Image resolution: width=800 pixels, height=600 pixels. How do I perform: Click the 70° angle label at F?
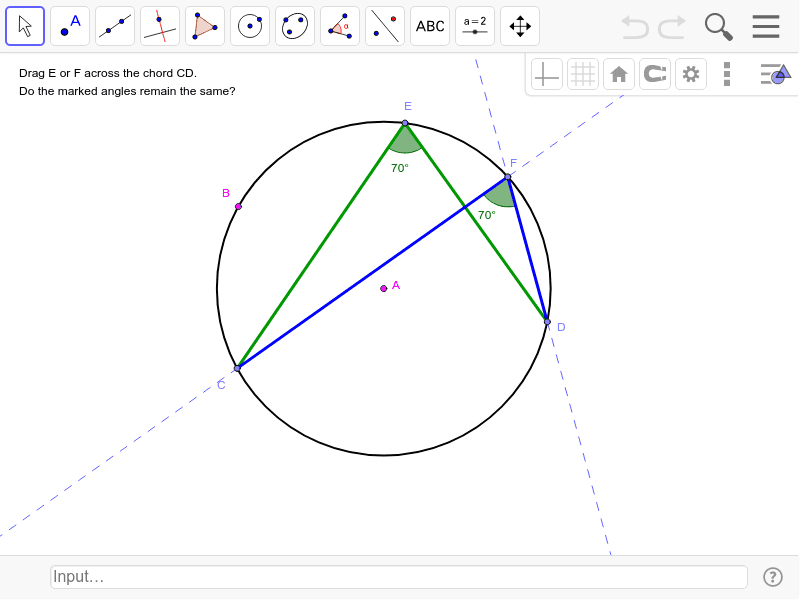[x=486, y=215]
